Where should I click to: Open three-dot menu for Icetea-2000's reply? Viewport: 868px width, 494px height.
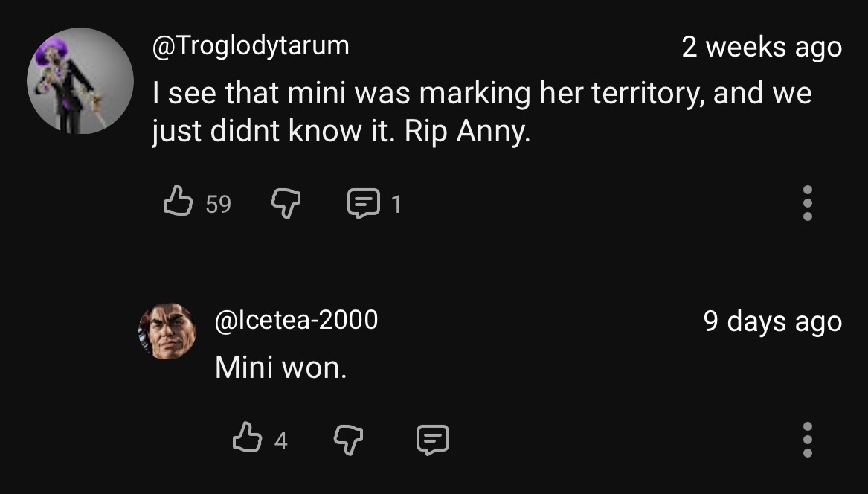(807, 440)
